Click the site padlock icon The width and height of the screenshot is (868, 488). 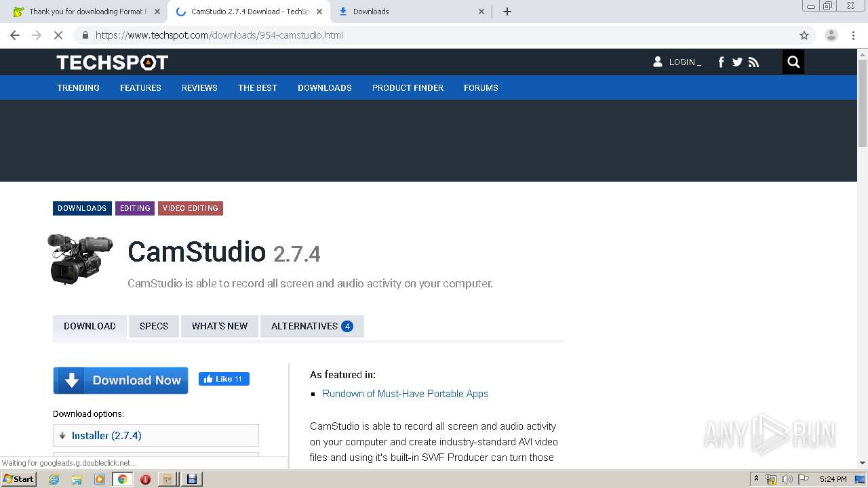click(85, 35)
